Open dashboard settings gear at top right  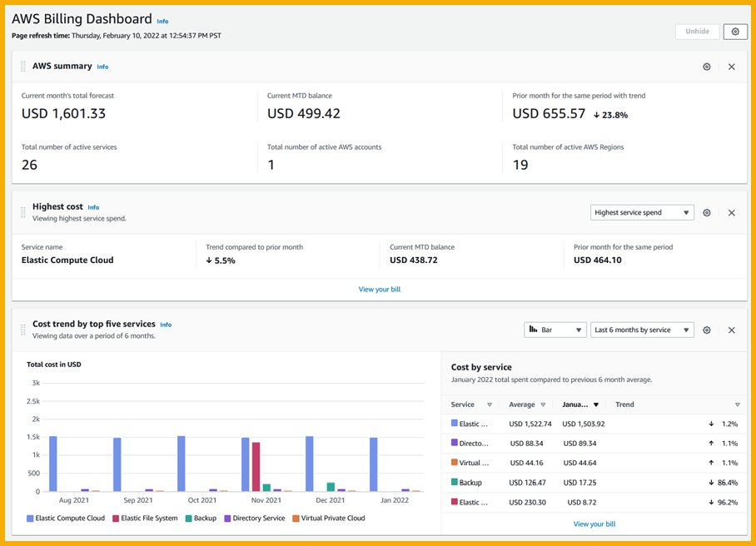[x=735, y=32]
